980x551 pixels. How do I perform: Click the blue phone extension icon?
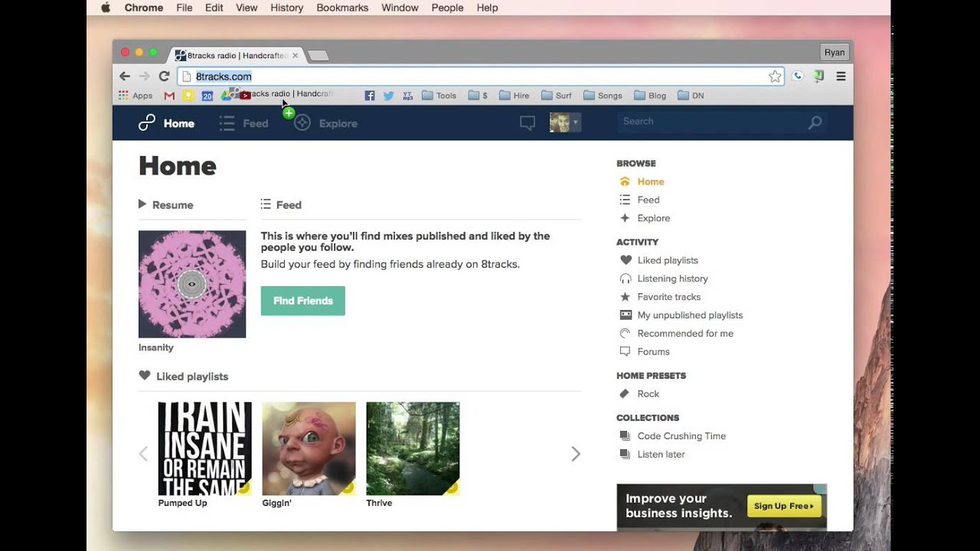(798, 77)
